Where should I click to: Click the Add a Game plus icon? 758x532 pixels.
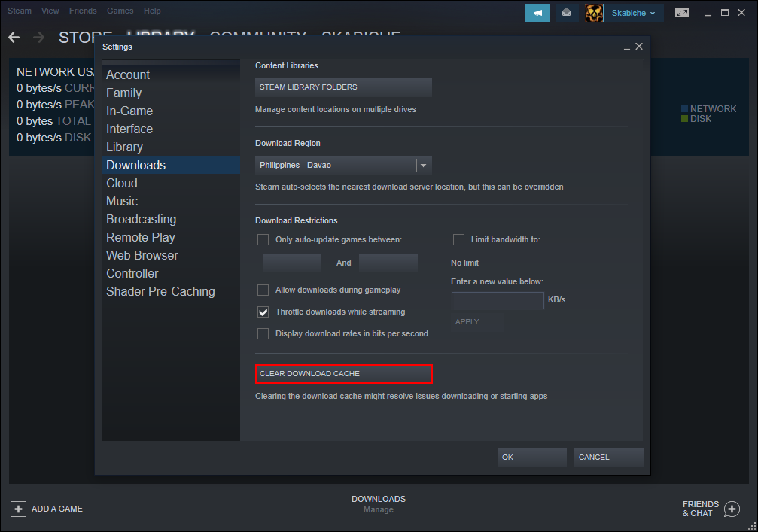(x=18, y=509)
